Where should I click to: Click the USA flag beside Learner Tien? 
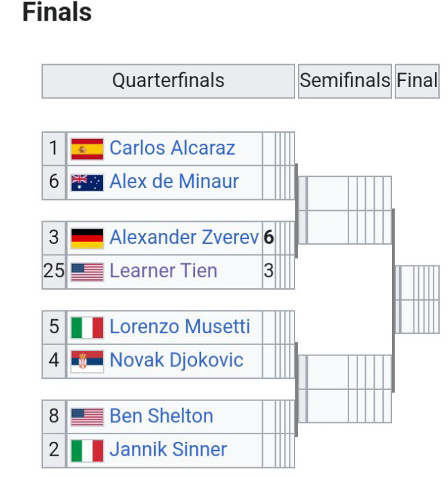click(x=87, y=272)
